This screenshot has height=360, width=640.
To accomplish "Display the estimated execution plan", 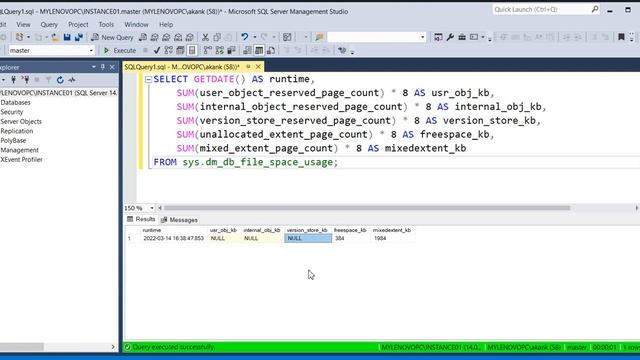I will pos(169,50).
